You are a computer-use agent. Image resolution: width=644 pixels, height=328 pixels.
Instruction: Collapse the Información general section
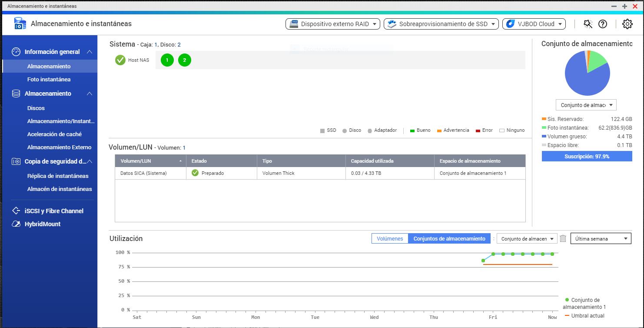pyautogui.click(x=89, y=52)
